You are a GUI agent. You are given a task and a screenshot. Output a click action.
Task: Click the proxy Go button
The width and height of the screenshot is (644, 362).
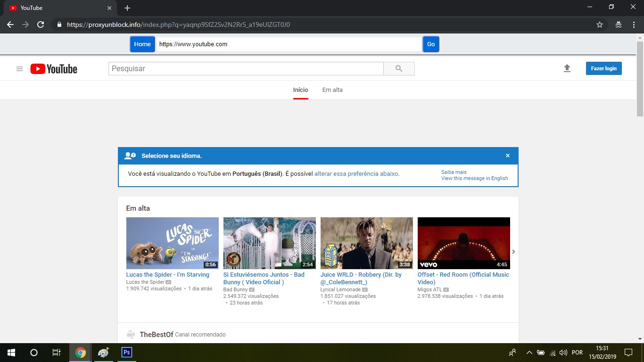coord(431,44)
